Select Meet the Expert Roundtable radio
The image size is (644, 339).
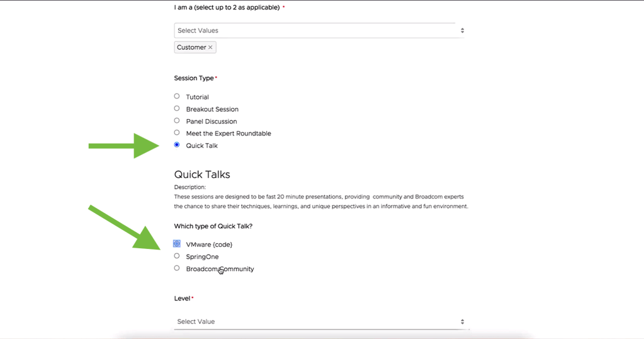[x=177, y=132]
